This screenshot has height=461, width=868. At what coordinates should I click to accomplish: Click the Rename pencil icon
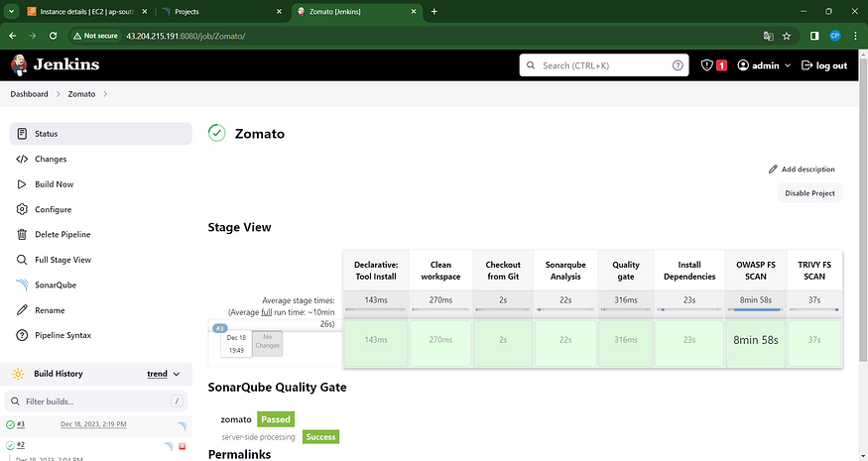(x=22, y=310)
